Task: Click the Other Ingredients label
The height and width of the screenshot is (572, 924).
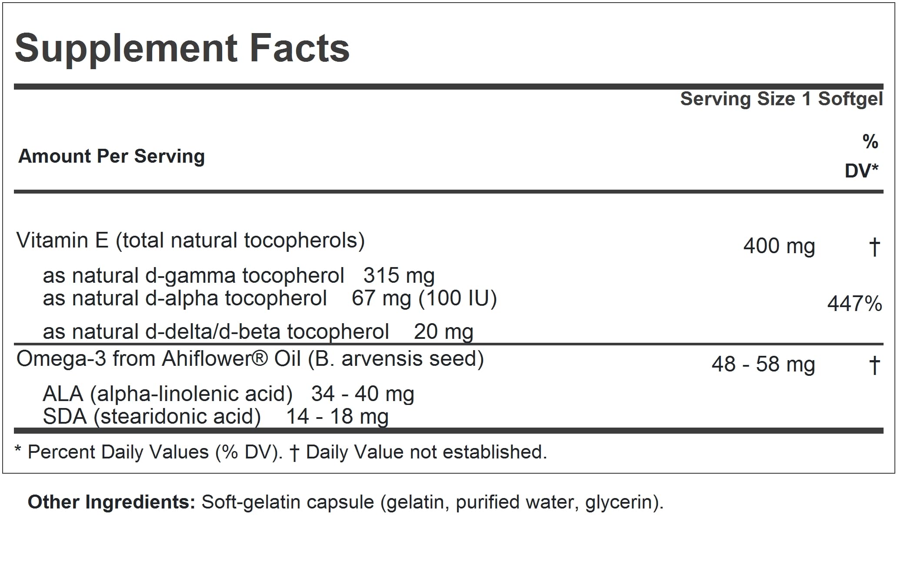Action: pos(111,502)
